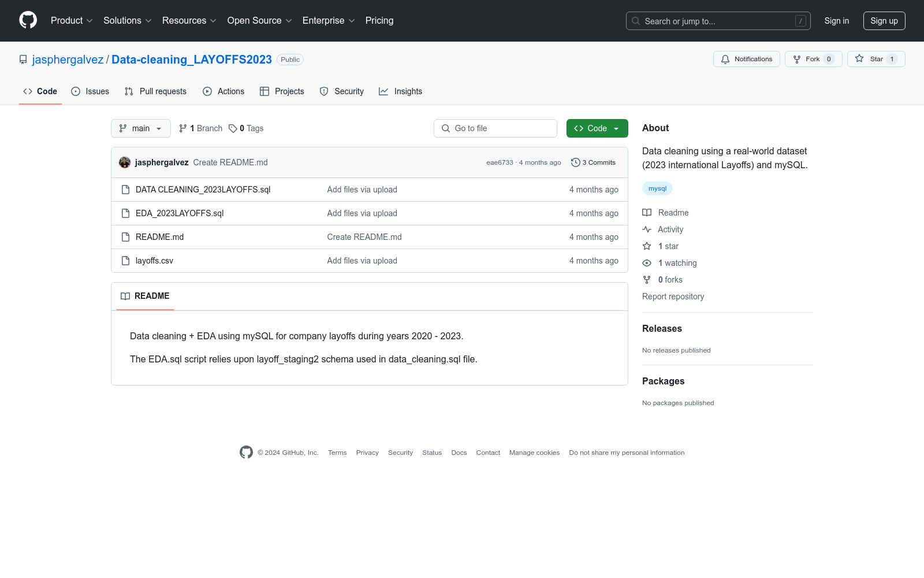924x578 pixels.
Task: Click the repository icon beside jasphergalvez
Action: click(x=23, y=60)
